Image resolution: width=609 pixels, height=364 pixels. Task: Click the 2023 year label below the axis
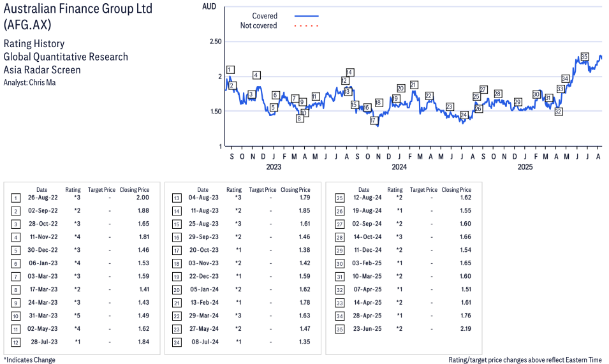[x=274, y=167]
